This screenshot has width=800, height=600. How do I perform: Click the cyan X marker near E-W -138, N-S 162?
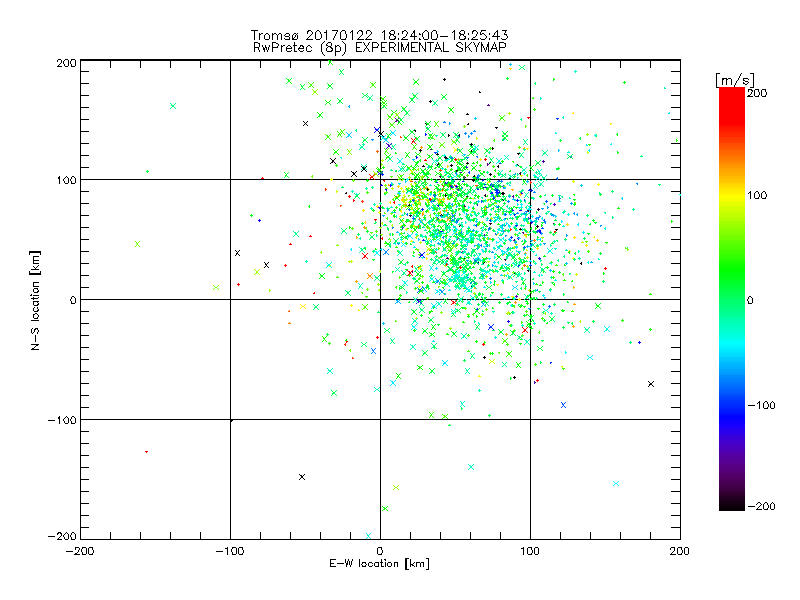pyautogui.click(x=173, y=106)
